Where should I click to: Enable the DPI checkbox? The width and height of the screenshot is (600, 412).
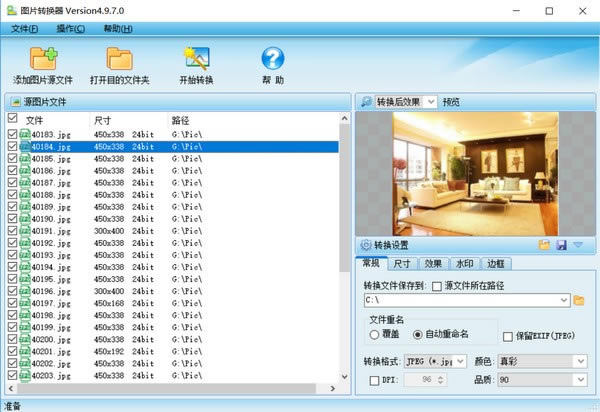point(374,380)
